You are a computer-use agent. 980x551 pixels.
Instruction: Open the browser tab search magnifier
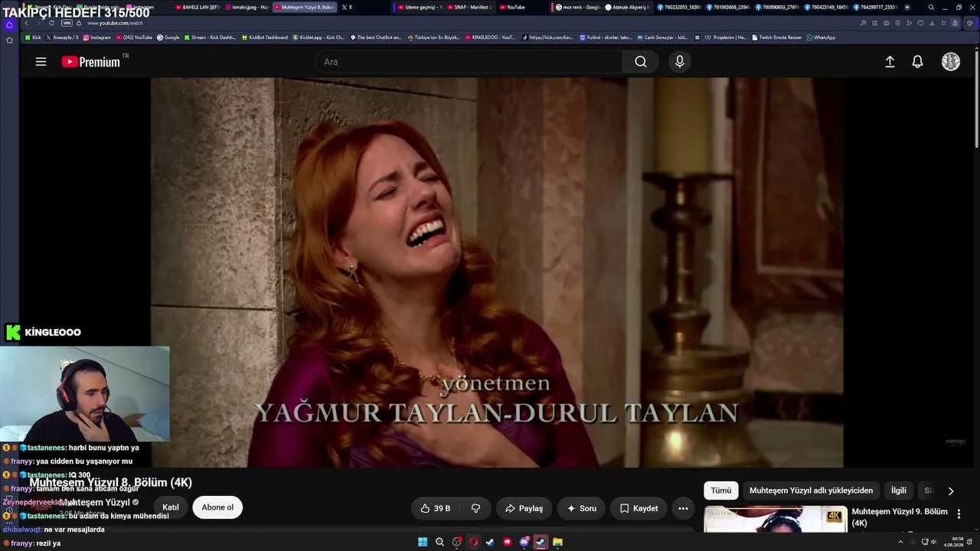click(931, 7)
